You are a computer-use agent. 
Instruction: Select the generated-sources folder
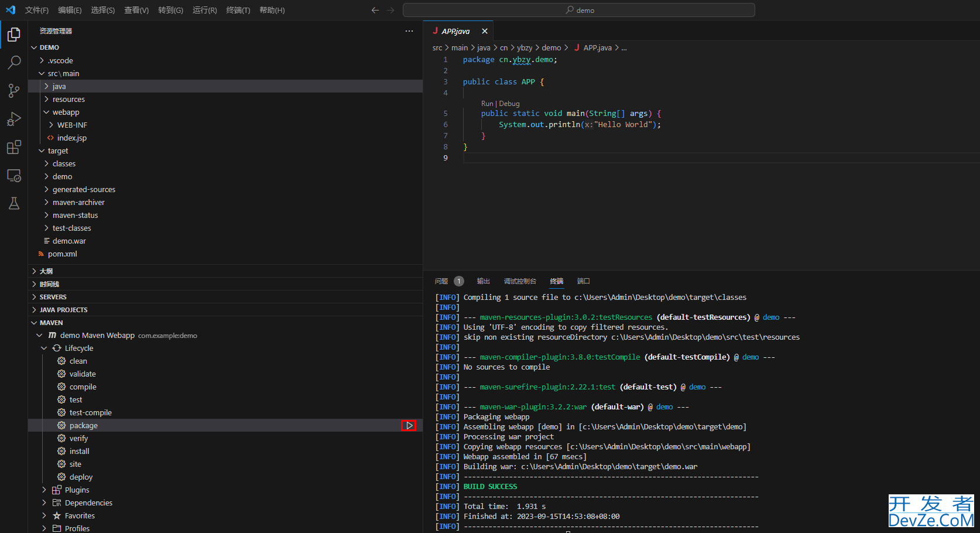(84, 189)
